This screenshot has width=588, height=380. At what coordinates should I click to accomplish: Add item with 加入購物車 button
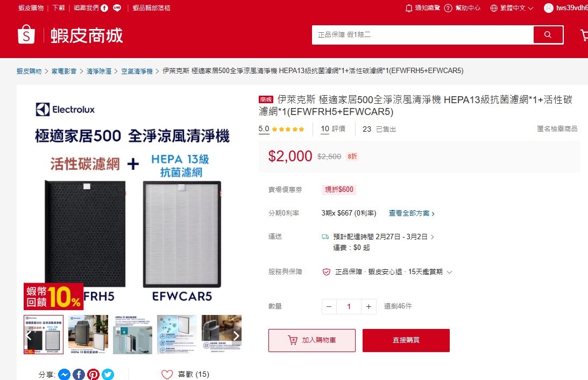click(x=312, y=340)
